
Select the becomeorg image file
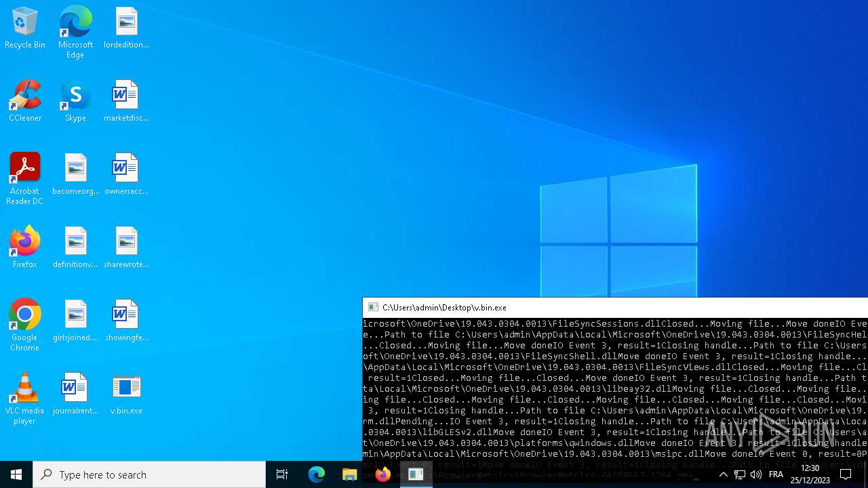coord(75,175)
